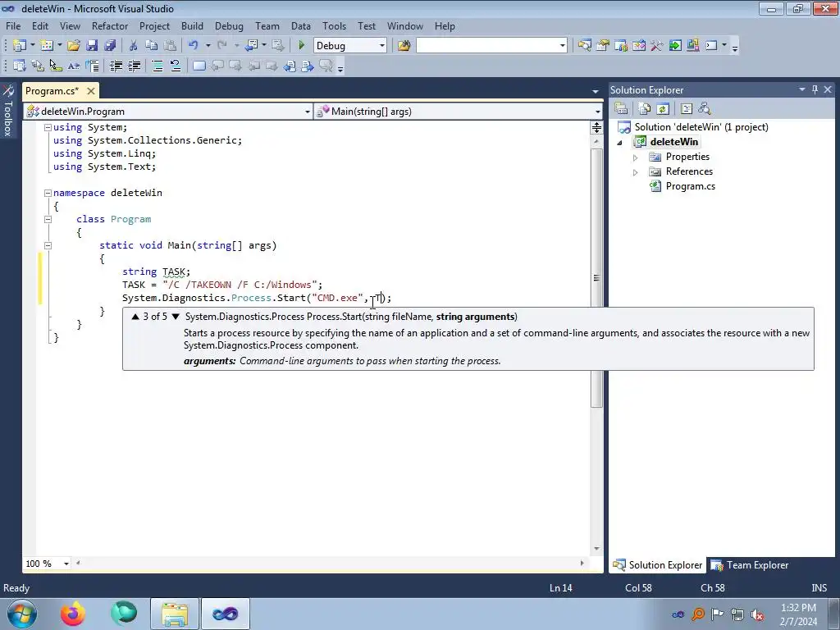
Task: Expand the References node
Action: 636,172
